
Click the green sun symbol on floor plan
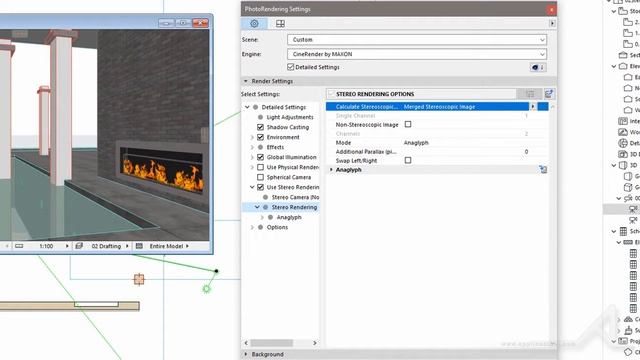pos(207,289)
